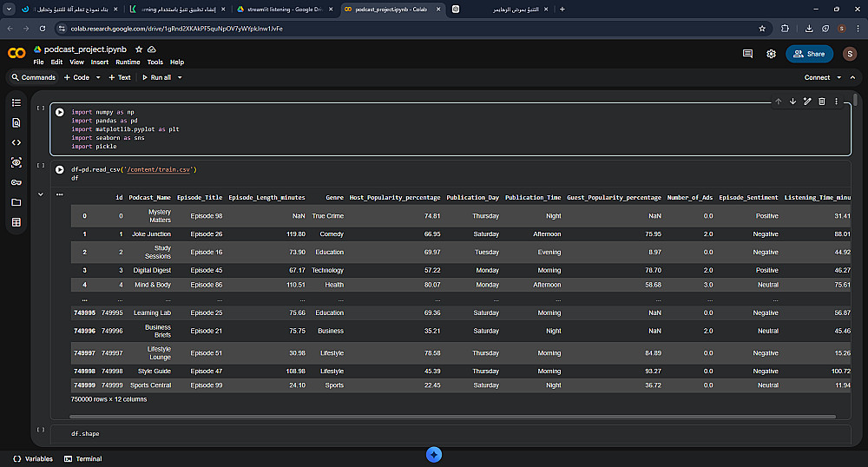Open browser extensions puzzle icon

(785, 29)
